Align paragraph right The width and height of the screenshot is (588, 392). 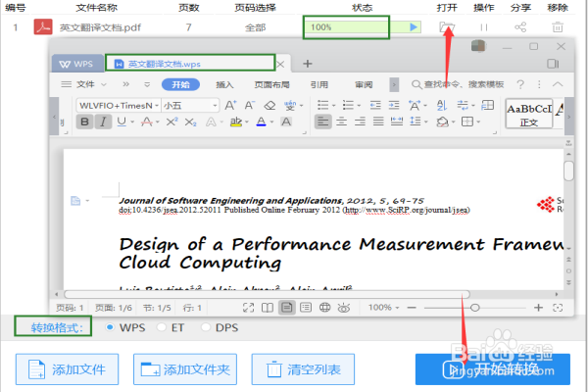tap(360, 122)
